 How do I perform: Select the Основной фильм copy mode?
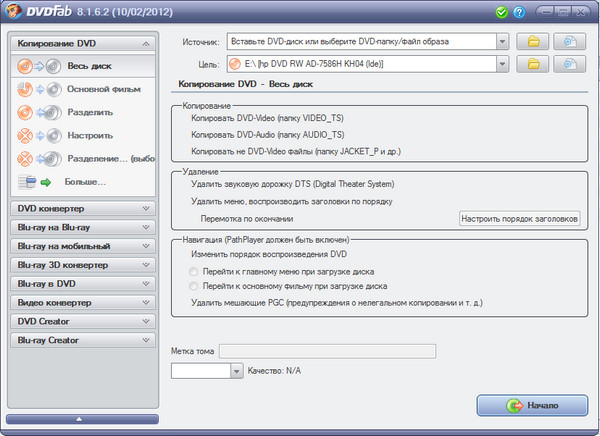coord(83,90)
